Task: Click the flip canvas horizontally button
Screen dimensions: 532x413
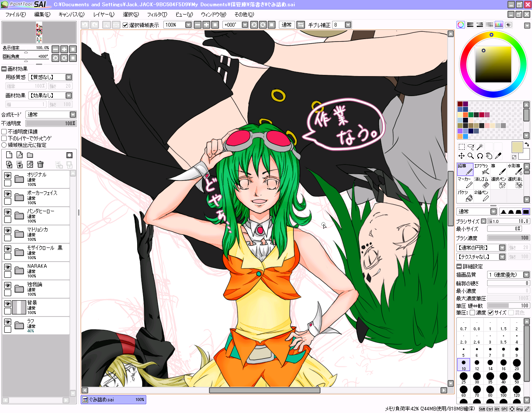Action: coord(301,25)
